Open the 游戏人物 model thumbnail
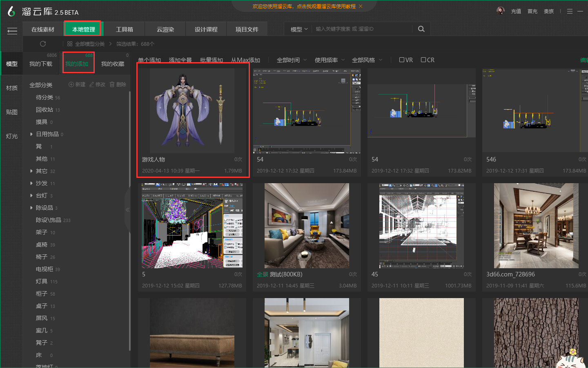 click(x=192, y=111)
